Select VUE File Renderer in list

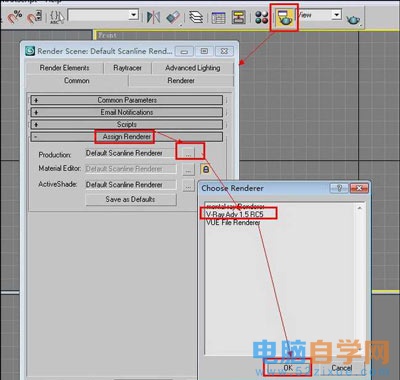pos(233,222)
